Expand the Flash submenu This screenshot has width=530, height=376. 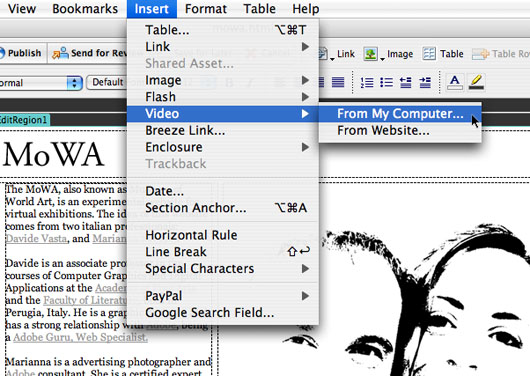point(223,97)
